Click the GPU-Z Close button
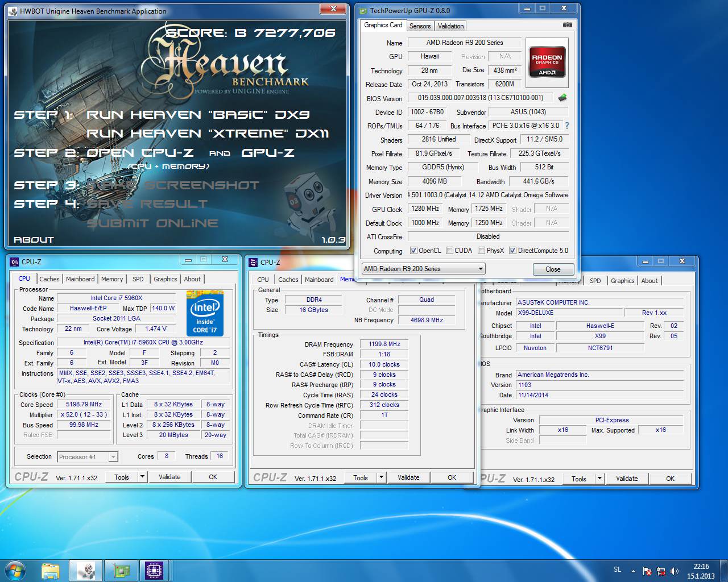The image size is (728, 582). (x=553, y=269)
